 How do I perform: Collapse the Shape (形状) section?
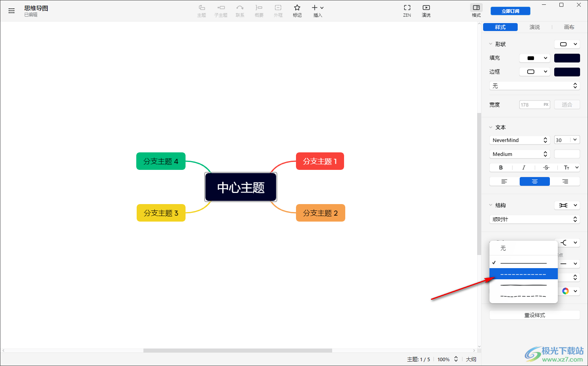(x=491, y=44)
